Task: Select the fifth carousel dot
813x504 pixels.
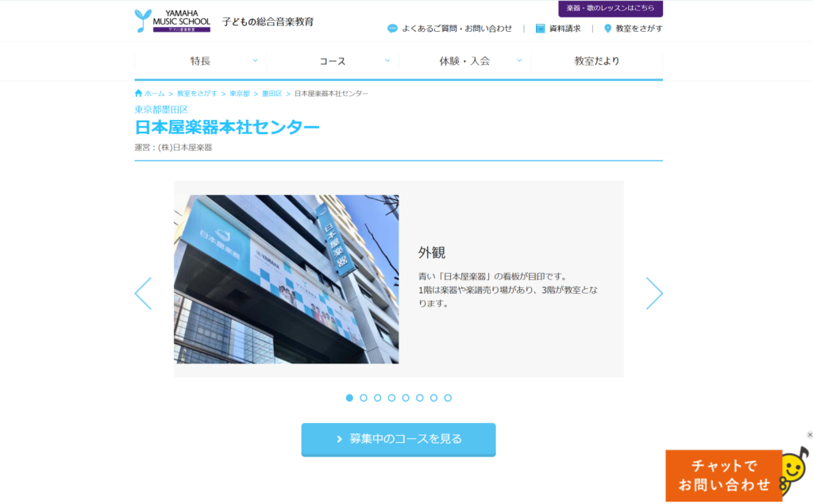Action: tap(406, 398)
